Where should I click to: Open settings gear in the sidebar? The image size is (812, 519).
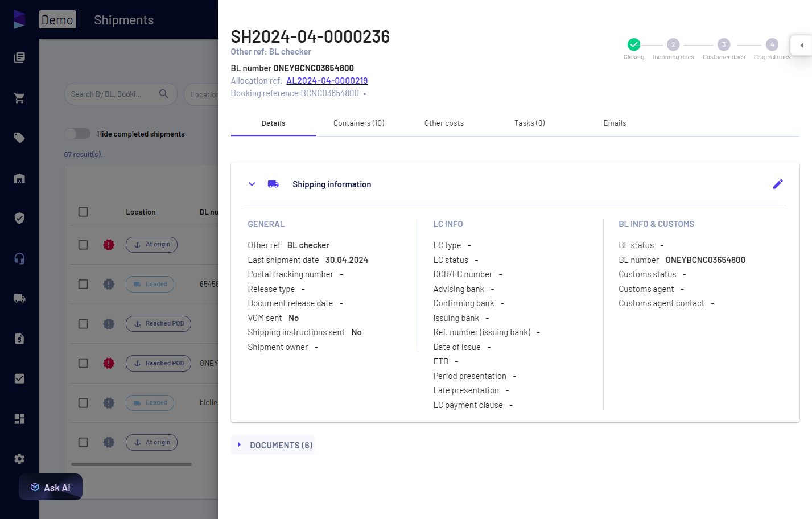point(19,459)
